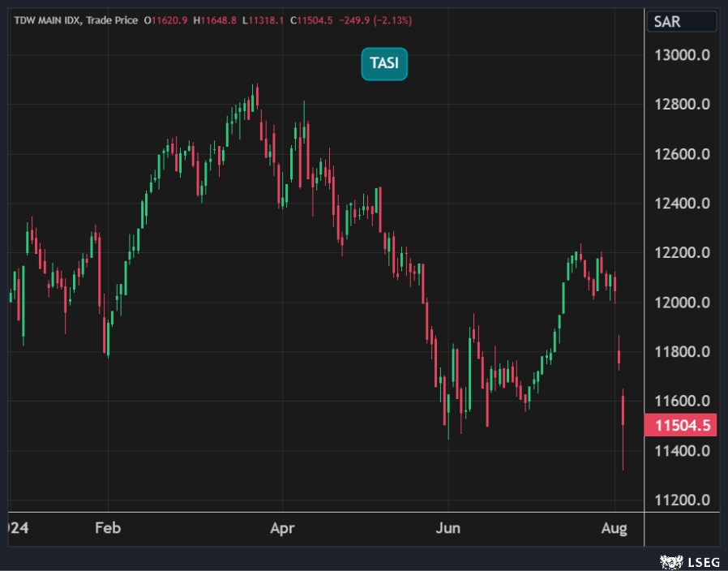Click the Aug label on time axis
Image resolution: width=728 pixels, height=571 pixels.
[615, 529]
